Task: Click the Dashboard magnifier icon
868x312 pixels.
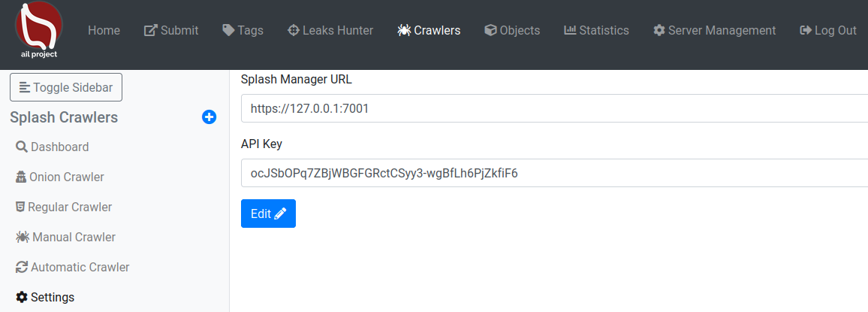Action: coord(22,147)
